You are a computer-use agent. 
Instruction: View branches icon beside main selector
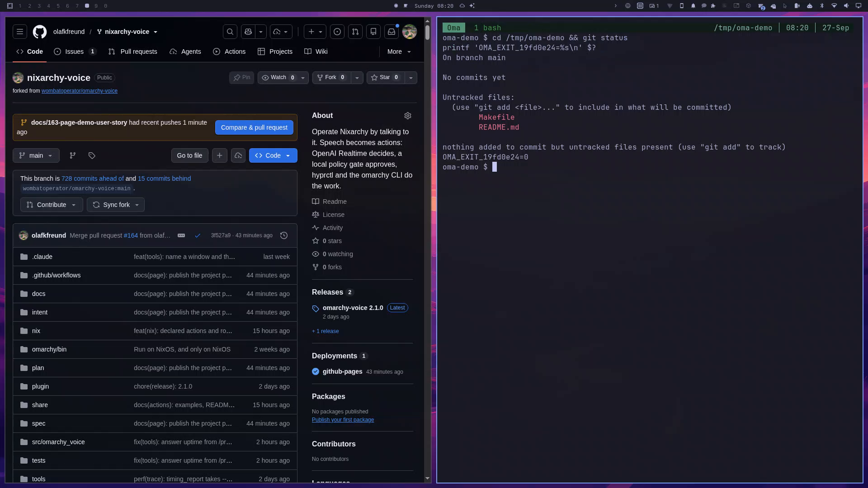73,155
